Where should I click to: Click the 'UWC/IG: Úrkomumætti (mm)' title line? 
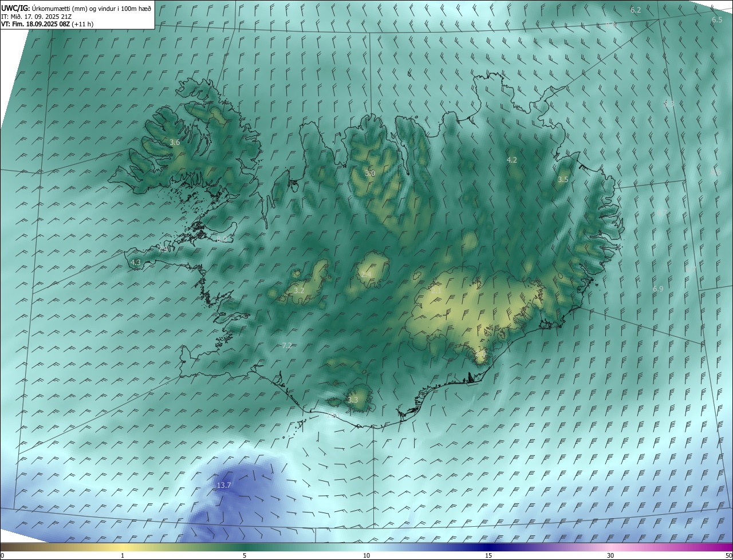[x=77, y=8]
